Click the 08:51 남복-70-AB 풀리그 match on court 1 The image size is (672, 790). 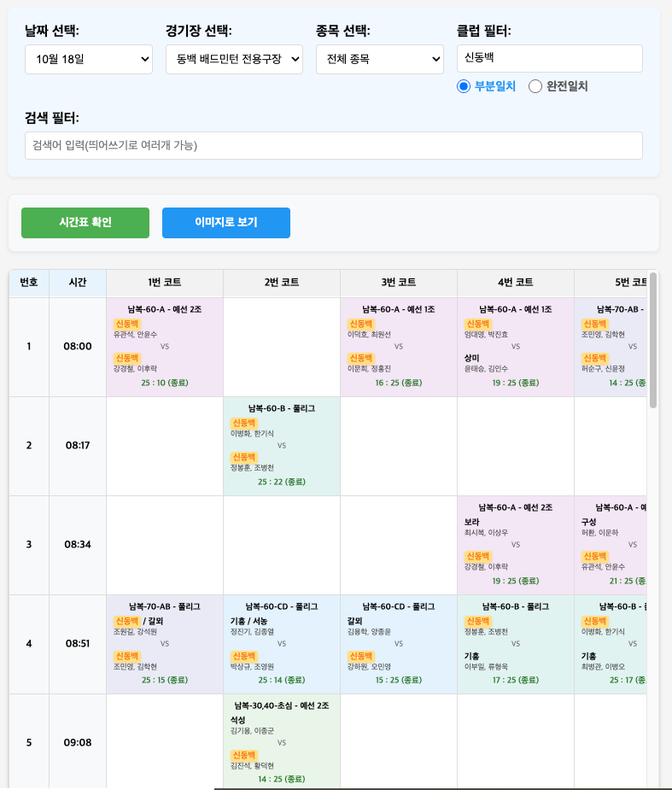point(164,644)
